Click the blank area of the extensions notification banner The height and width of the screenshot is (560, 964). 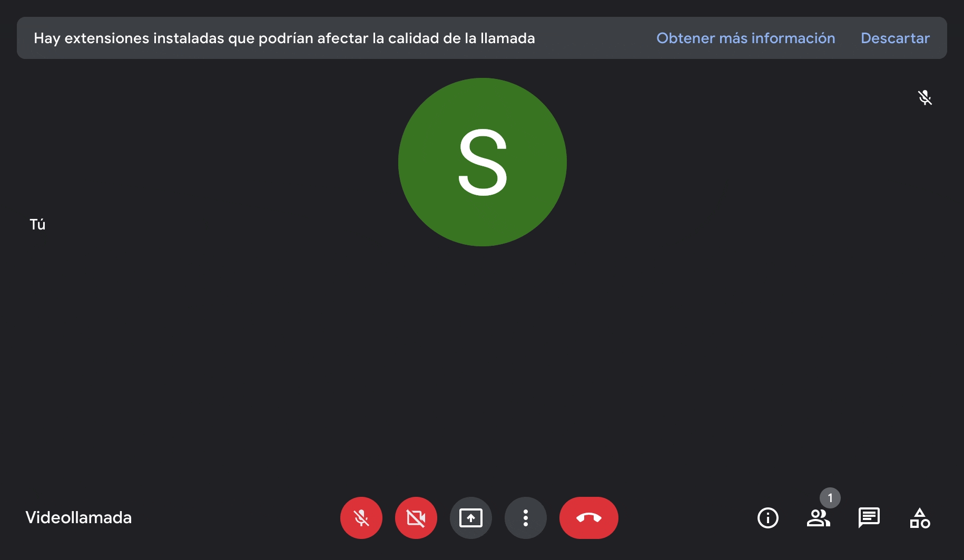pos(595,38)
